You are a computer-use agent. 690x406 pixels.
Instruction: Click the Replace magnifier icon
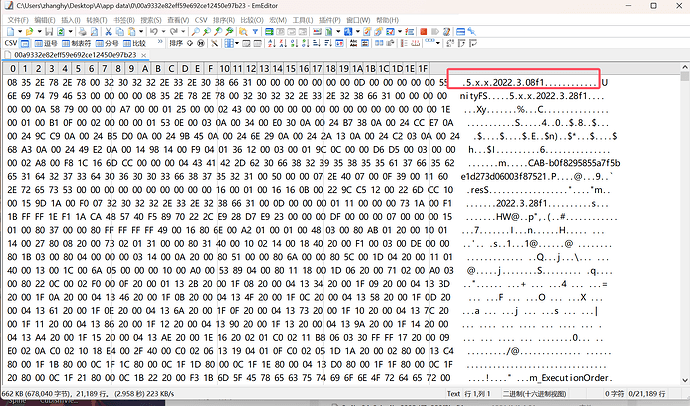[229, 32]
